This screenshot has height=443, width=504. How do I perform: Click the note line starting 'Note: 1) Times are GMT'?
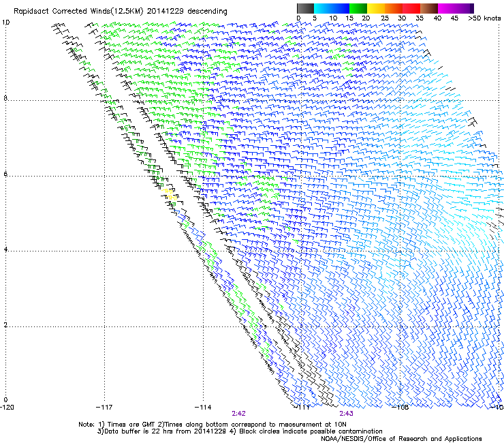[212, 425]
